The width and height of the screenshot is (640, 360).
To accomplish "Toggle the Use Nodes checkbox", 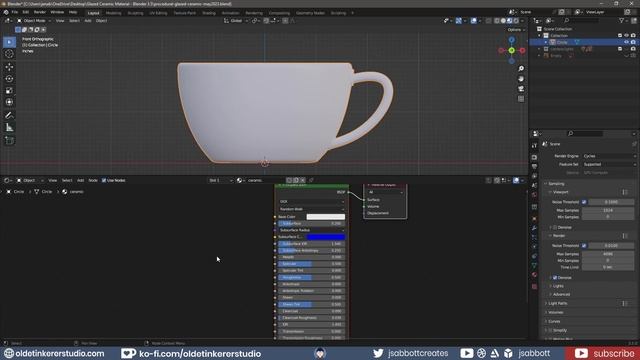I will [x=104, y=180].
